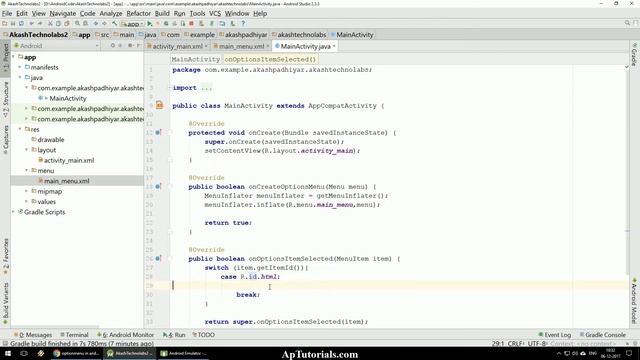Image resolution: width=640 pixels, height=360 pixels.
Task: Click the override gutter marker beside onOptionsItemSelected
Action: point(158,258)
